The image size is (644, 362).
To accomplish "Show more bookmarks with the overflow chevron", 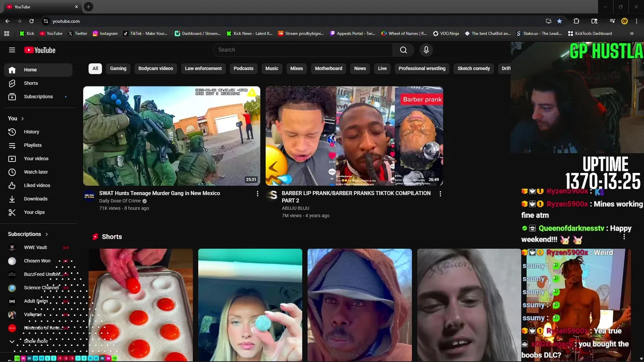I will click(632, 34).
